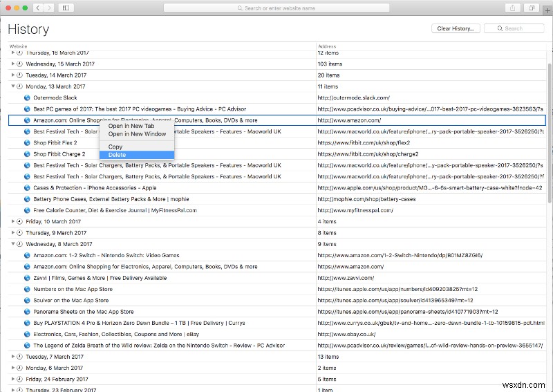Click globe icon beside PLAYSTATION 4 Pro Currys entry
Viewport: 553px width, 392px height.
coord(27,323)
